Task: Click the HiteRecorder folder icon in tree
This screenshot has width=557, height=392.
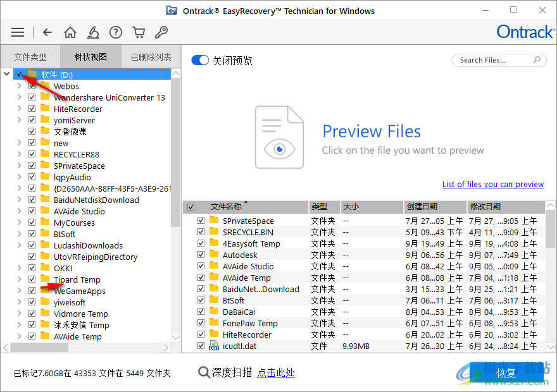Action: tap(45, 108)
